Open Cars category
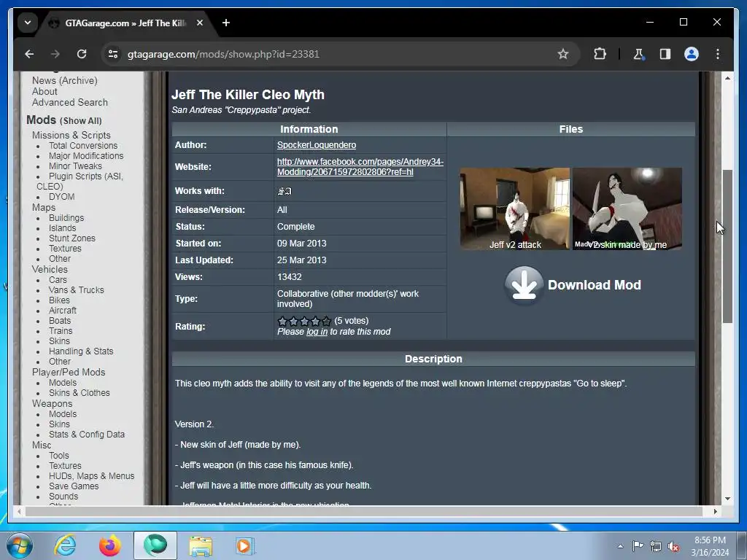Image resolution: width=747 pixels, height=560 pixels. click(x=58, y=279)
